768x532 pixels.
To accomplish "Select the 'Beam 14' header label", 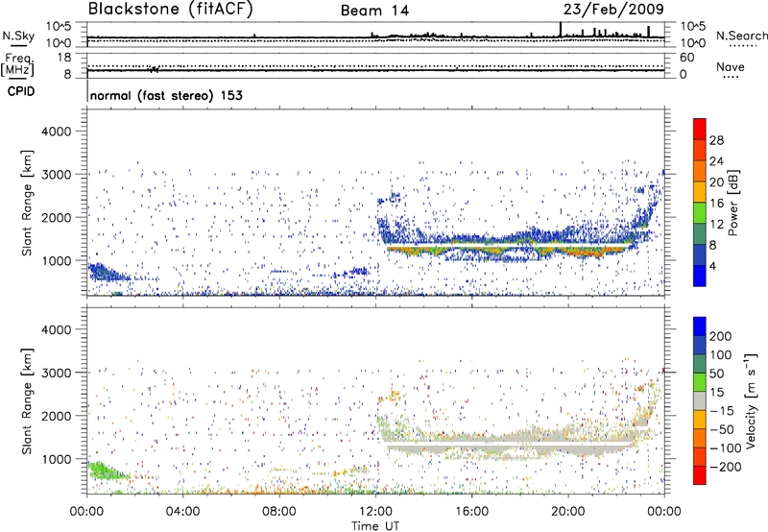I will tap(374, 11).
